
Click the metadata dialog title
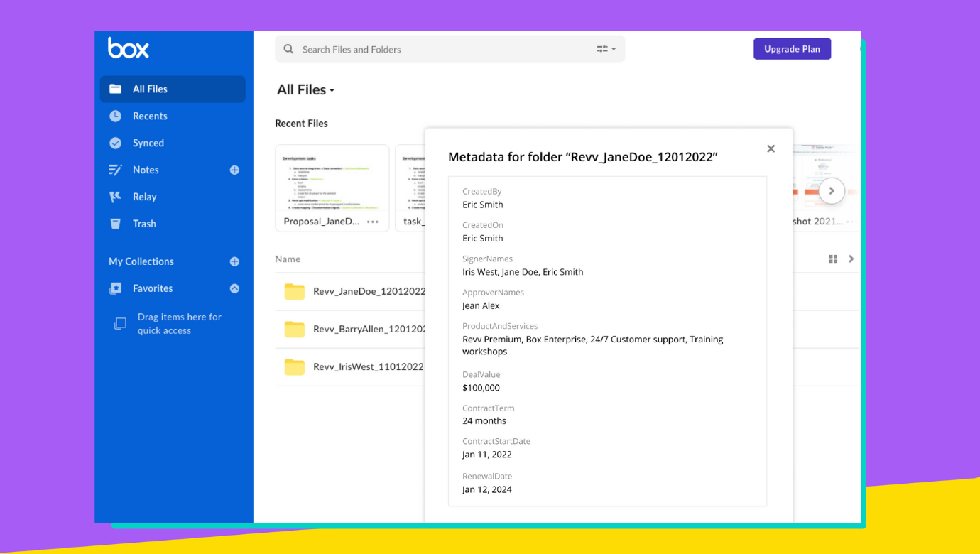582,157
